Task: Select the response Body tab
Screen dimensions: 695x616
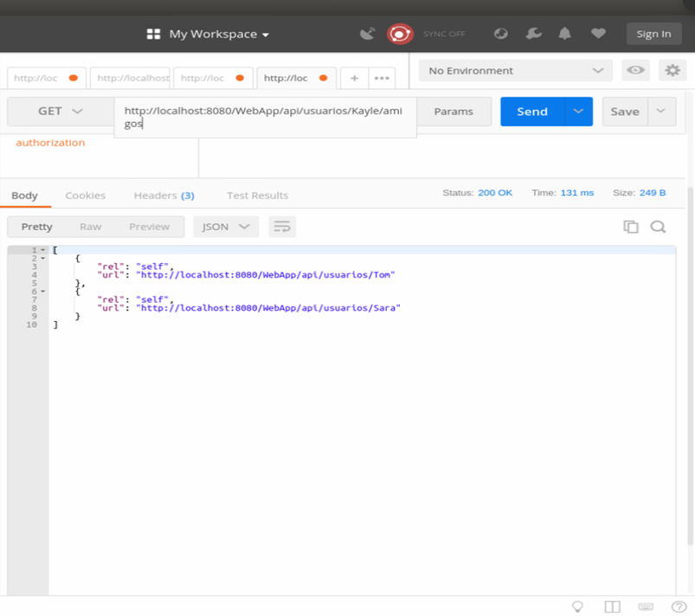Action: click(x=25, y=196)
